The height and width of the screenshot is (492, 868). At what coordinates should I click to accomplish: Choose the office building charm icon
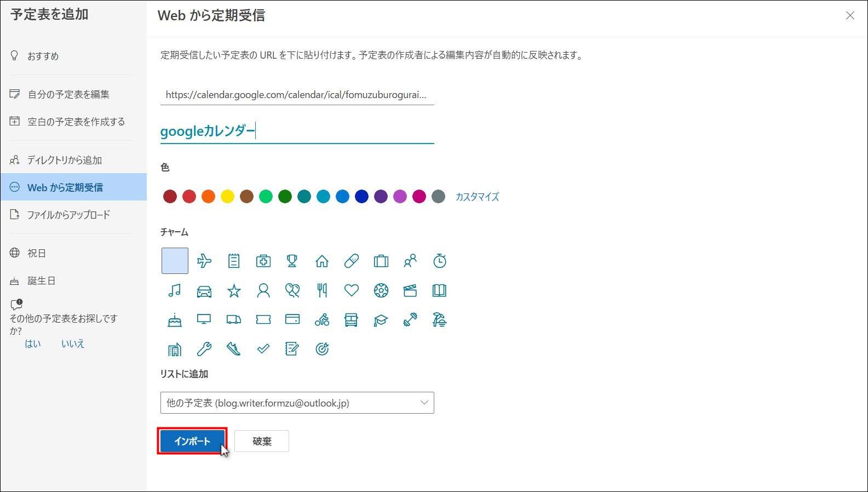point(175,349)
